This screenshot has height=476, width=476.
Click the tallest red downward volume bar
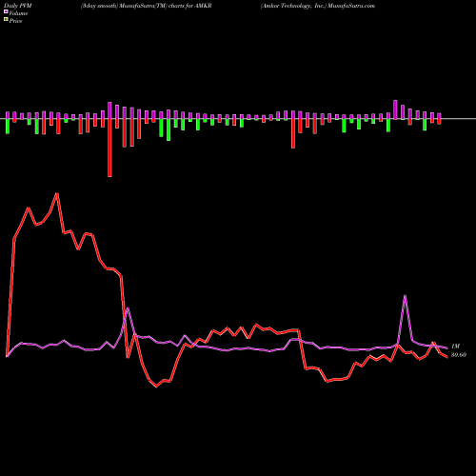click(x=109, y=148)
